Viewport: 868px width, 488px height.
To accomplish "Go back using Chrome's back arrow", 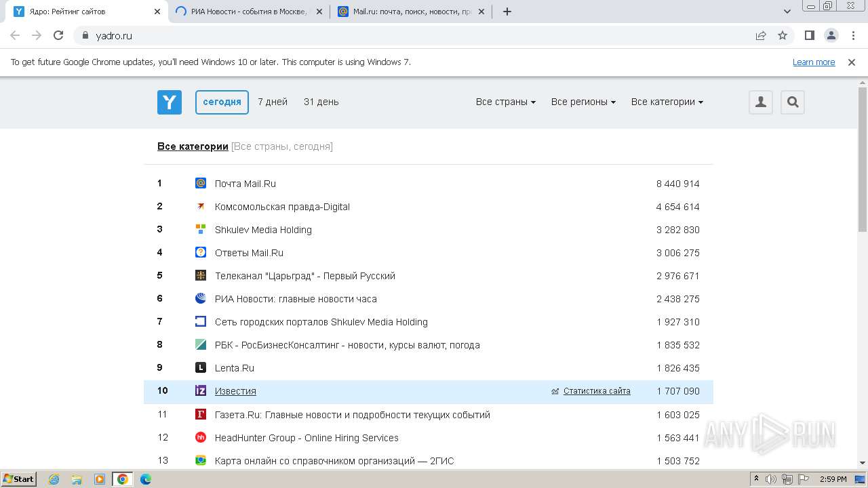I will pos(15,35).
